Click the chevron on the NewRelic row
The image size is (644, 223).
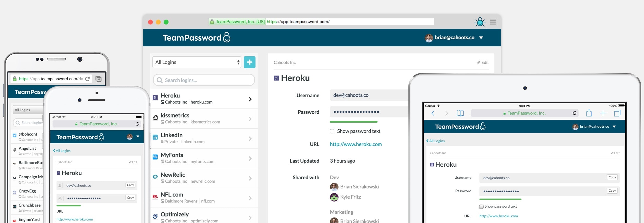coord(250,178)
